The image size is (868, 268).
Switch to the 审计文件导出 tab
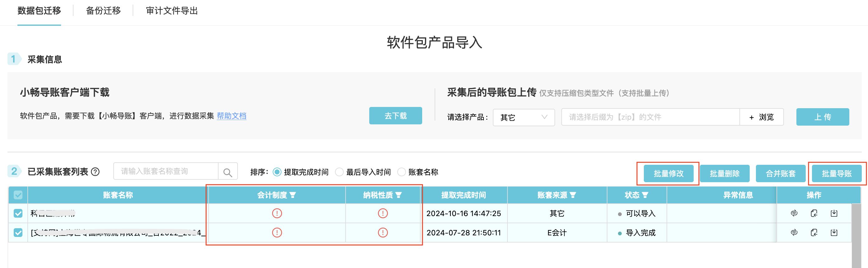pos(172,11)
